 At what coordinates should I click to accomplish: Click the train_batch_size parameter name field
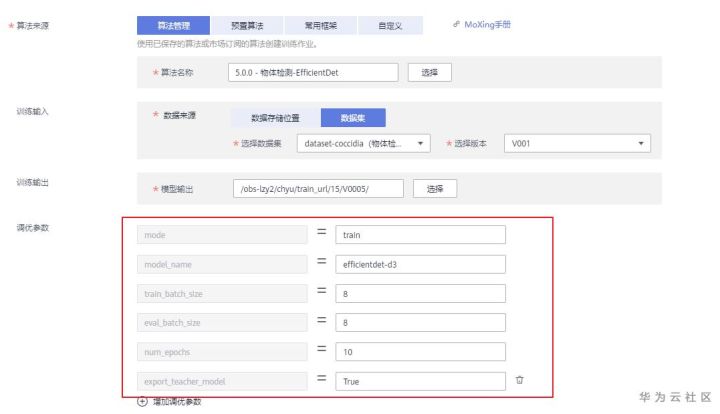tap(222, 294)
